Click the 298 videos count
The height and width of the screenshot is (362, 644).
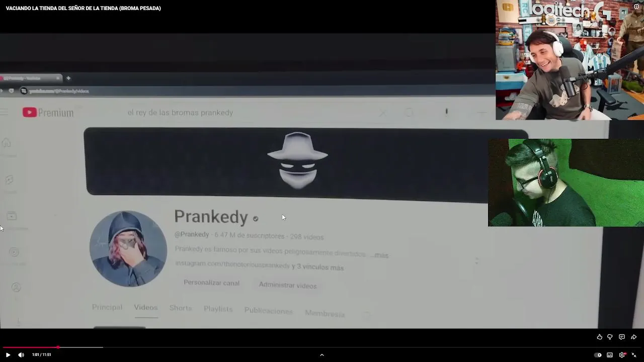pyautogui.click(x=307, y=237)
